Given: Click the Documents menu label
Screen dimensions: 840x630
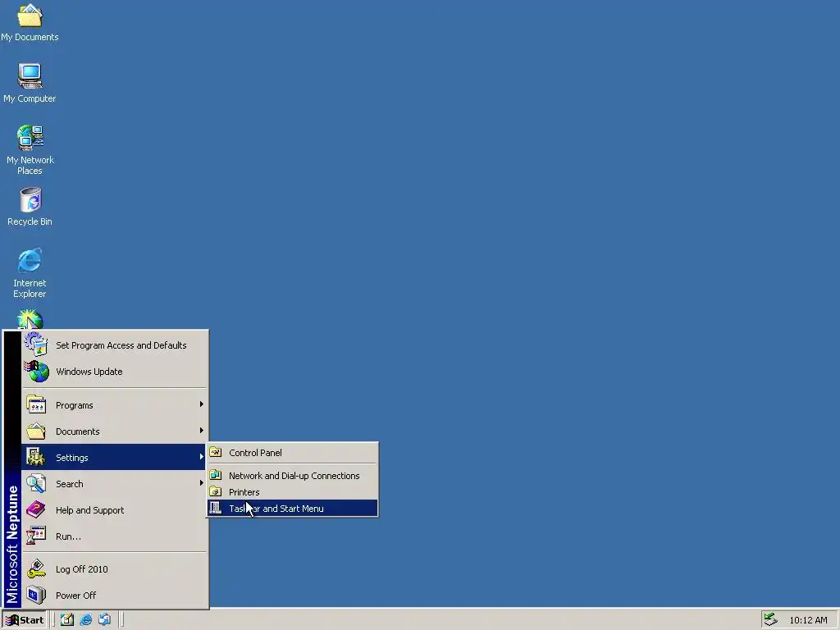Looking at the screenshot, I should click(78, 431).
